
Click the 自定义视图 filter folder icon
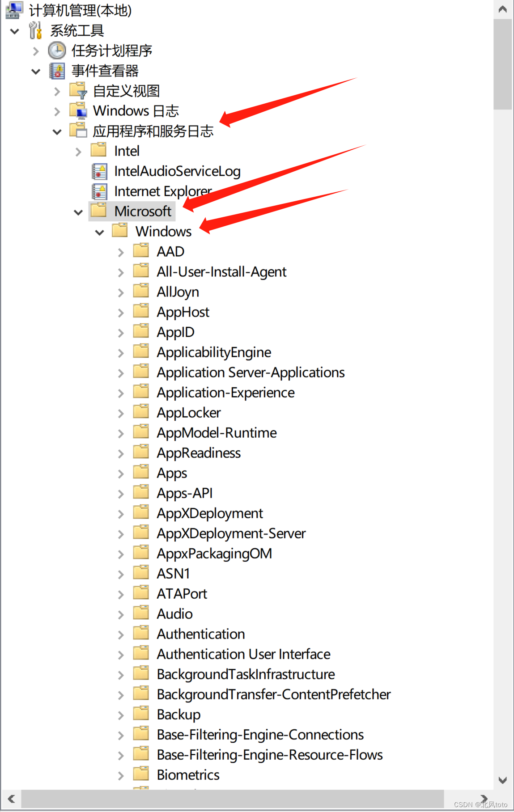[78, 90]
